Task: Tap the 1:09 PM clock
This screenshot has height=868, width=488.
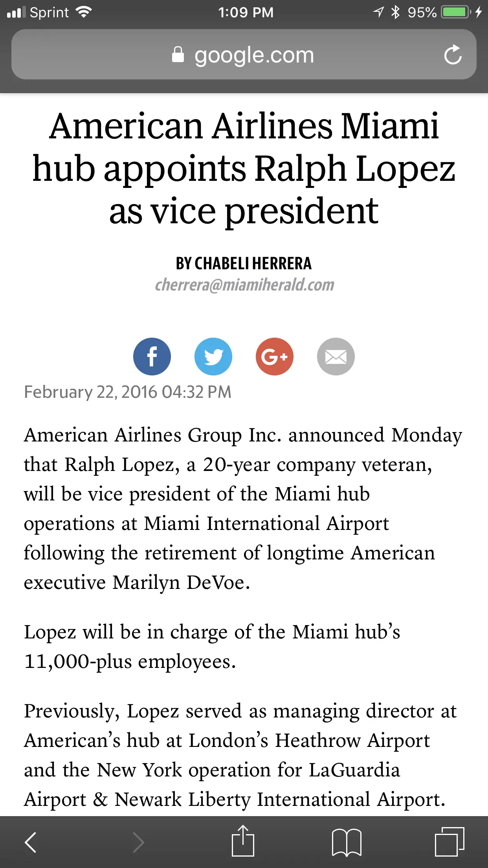Action: point(246,12)
